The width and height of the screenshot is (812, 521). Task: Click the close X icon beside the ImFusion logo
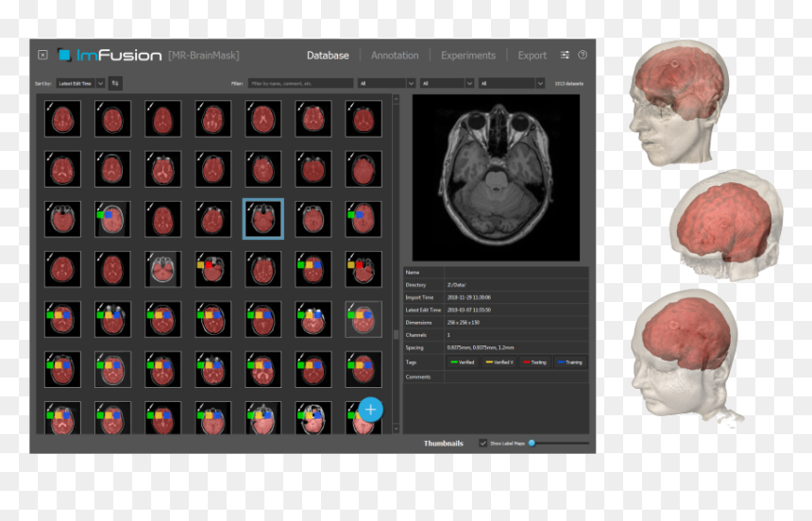click(x=43, y=55)
